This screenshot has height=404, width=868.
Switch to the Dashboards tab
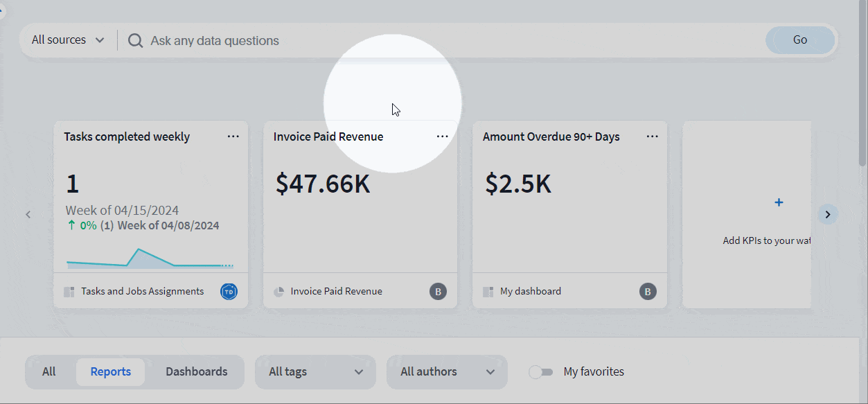point(196,372)
